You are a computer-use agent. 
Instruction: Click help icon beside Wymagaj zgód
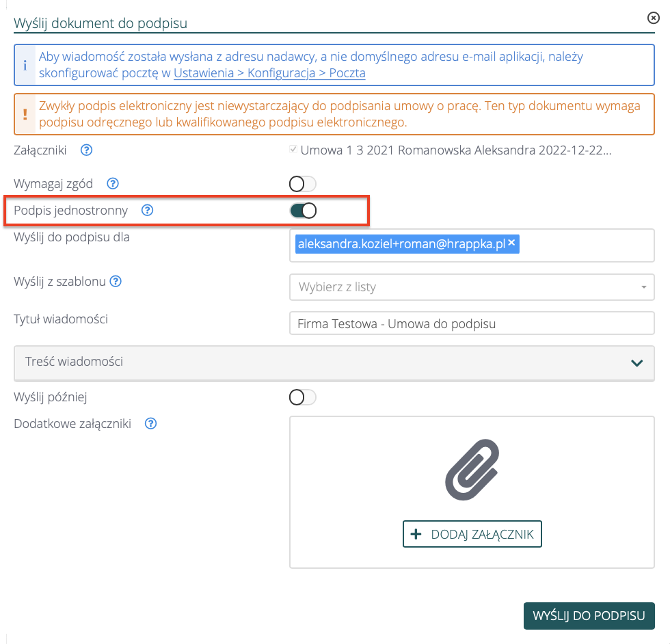click(113, 183)
